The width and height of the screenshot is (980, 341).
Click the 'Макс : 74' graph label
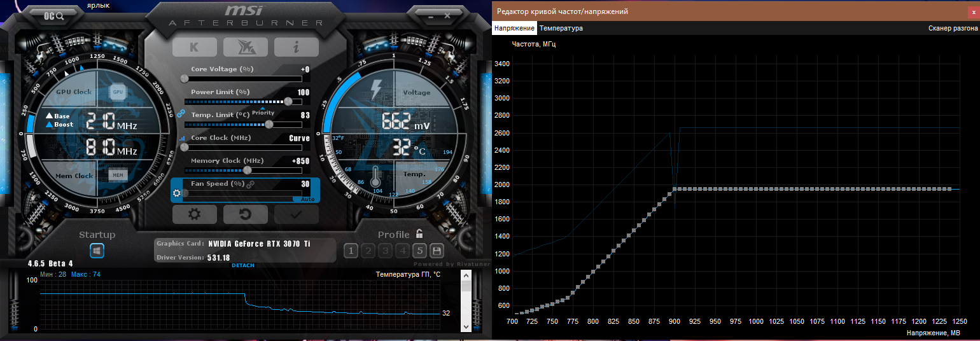tap(86, 274)
